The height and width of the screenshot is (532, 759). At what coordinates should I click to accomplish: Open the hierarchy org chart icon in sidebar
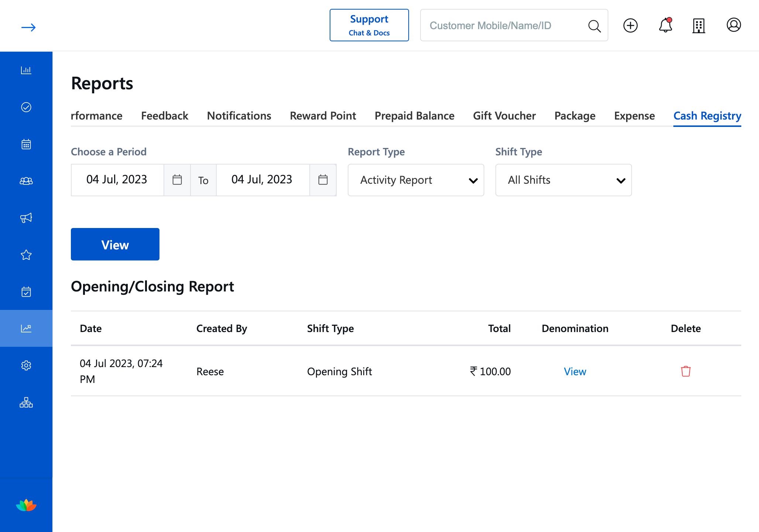point(26,402)
